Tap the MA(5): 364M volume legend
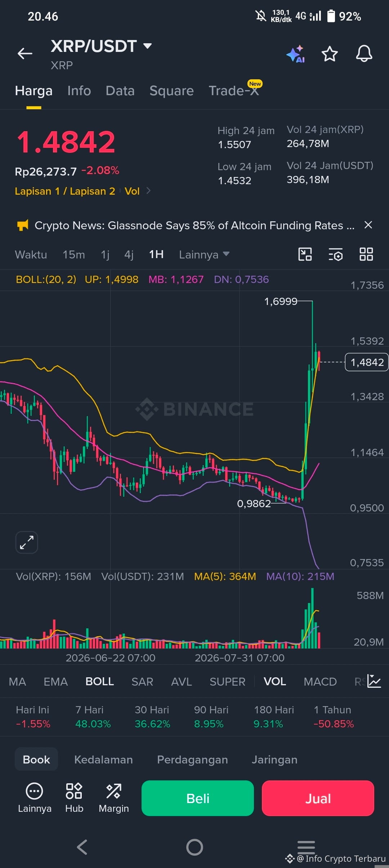The height and width of the screenshot is (868, 389). (225, 576)
